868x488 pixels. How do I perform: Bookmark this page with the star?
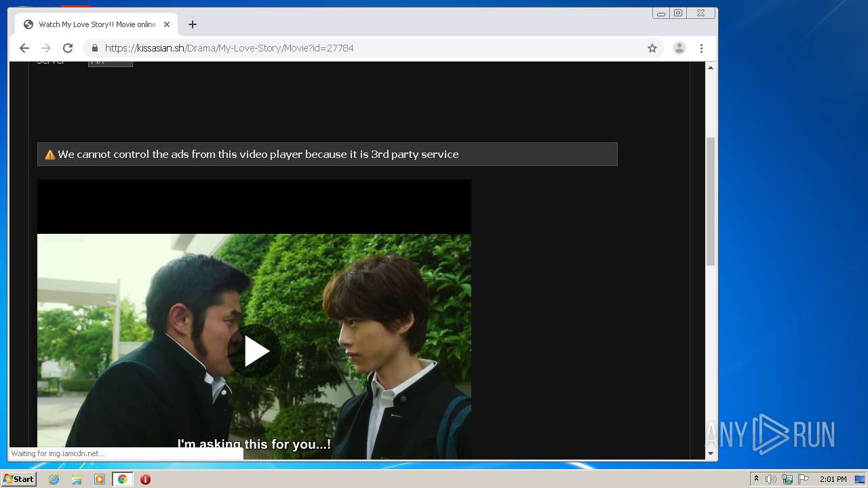click(652, 48)
